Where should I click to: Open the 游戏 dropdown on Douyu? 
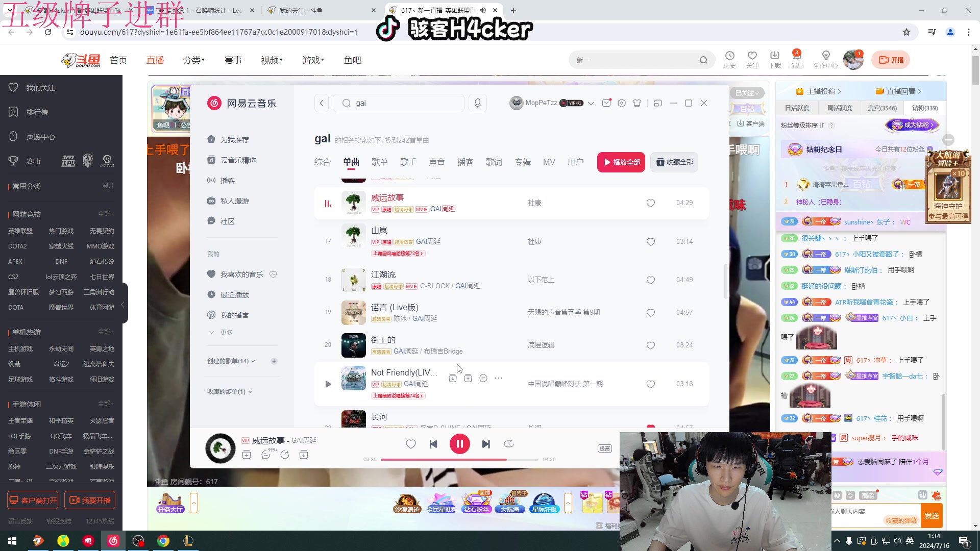(313, 60)
